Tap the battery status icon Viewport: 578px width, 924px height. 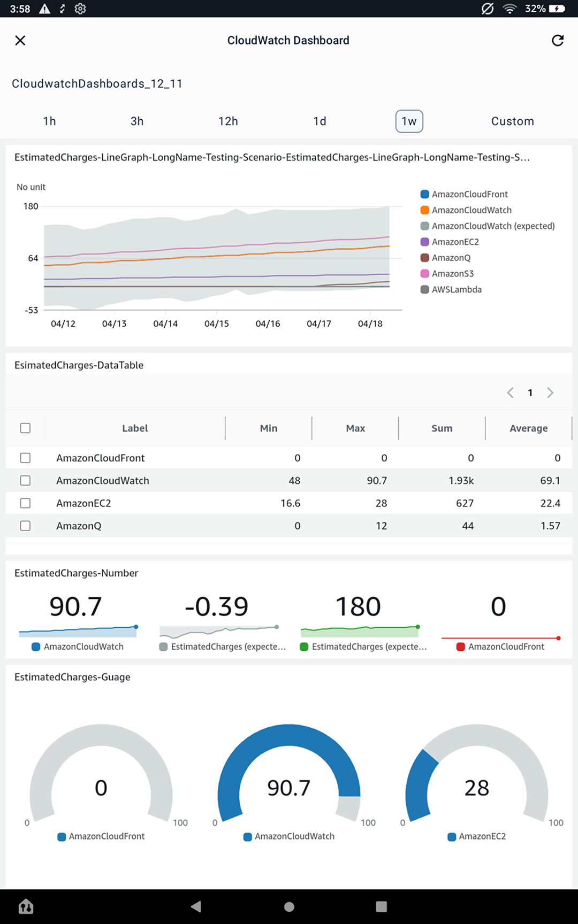pyautogui.click(x=557, y=9)
